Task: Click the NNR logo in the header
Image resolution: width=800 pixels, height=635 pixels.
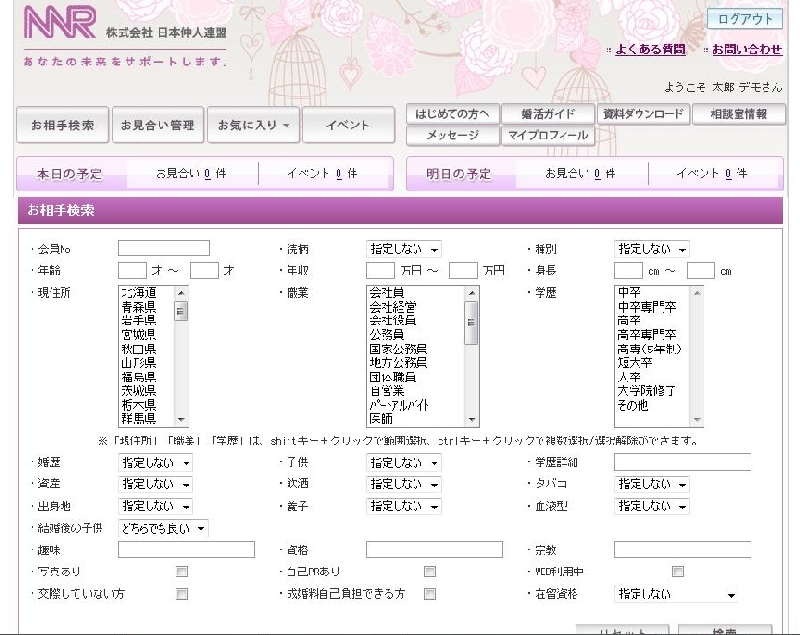Action: (60, 23)
